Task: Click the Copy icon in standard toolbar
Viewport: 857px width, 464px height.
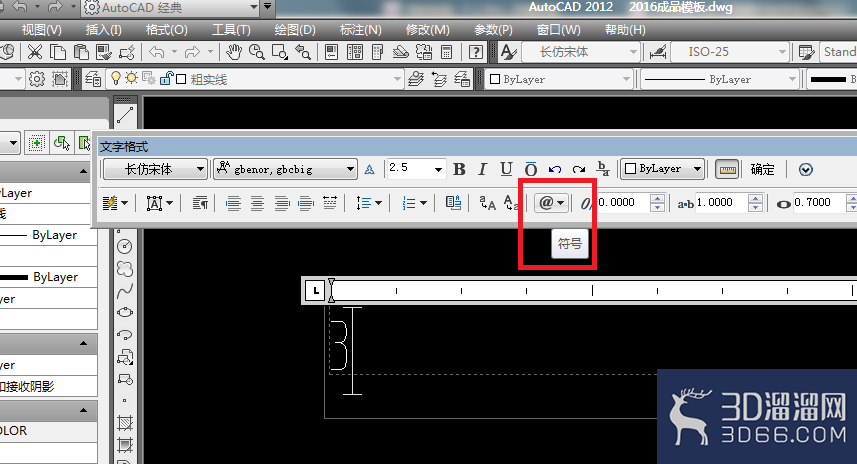Action: tap(58, 52)
